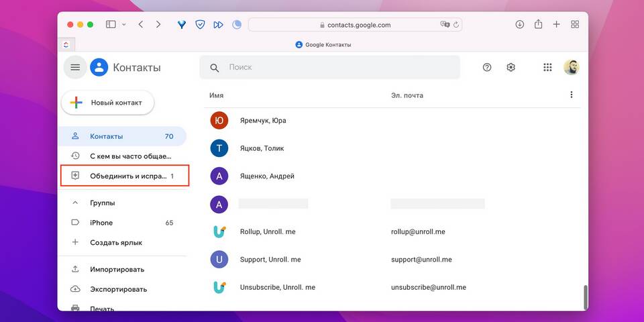Open the help question mark icon

(487, 67)
